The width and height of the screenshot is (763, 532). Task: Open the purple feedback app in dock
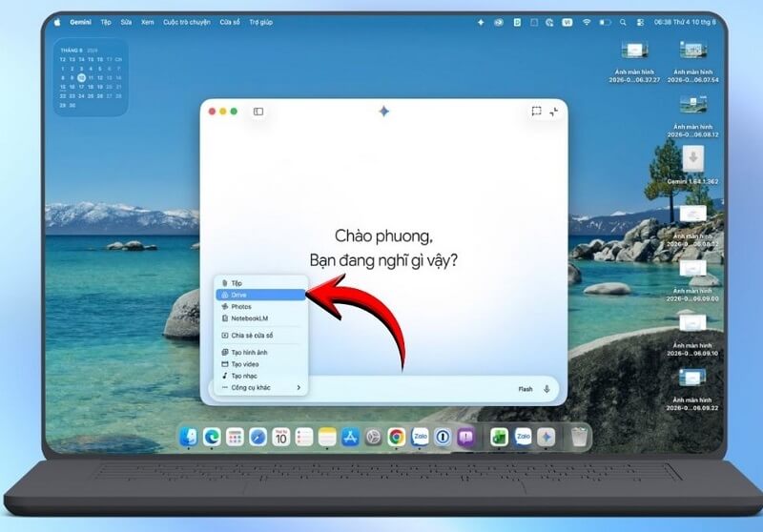465,437
